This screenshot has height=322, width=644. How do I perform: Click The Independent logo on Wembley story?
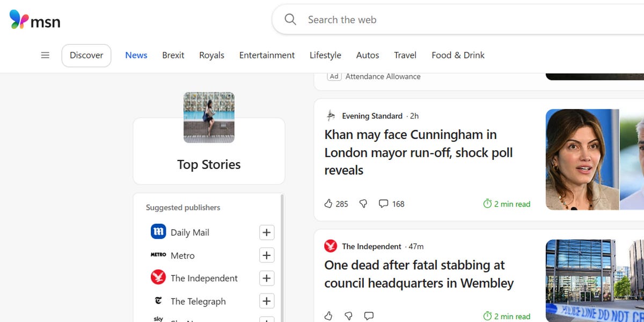point(331,246)
